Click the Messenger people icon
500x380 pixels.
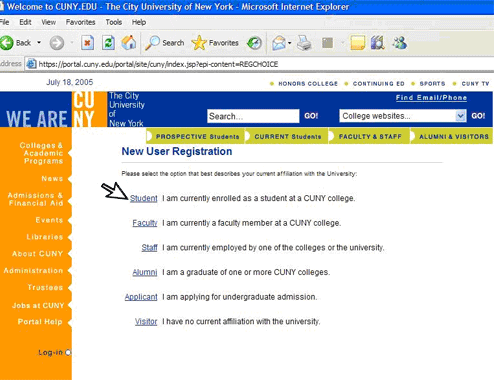(399, 43)
